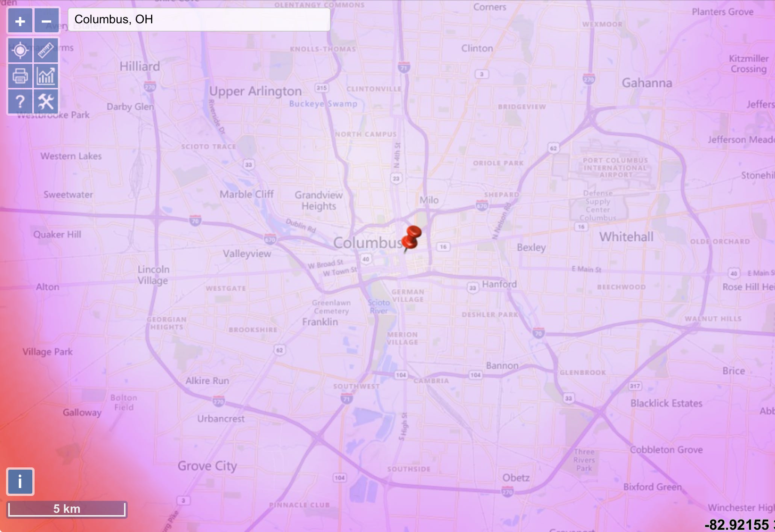Click the Grove City label
Screen dimensions: 775x532
click(207, 466)
